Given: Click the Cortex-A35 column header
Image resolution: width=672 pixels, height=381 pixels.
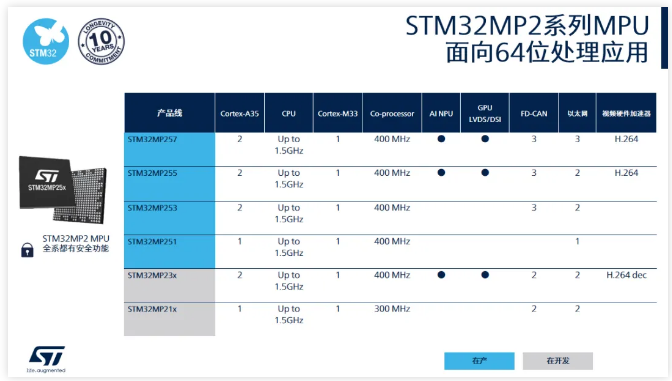Looking at the screenshot, I should (240, 113).
